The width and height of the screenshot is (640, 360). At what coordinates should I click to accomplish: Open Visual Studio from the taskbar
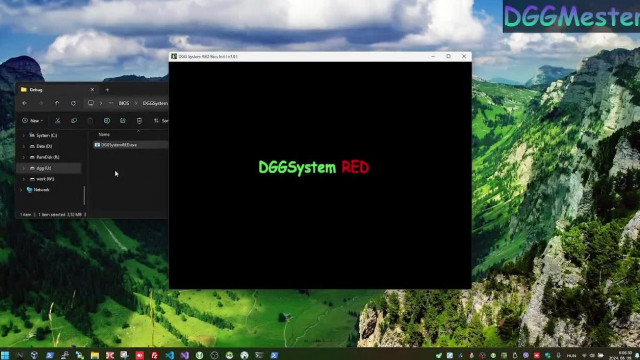(x=184, y=356)
